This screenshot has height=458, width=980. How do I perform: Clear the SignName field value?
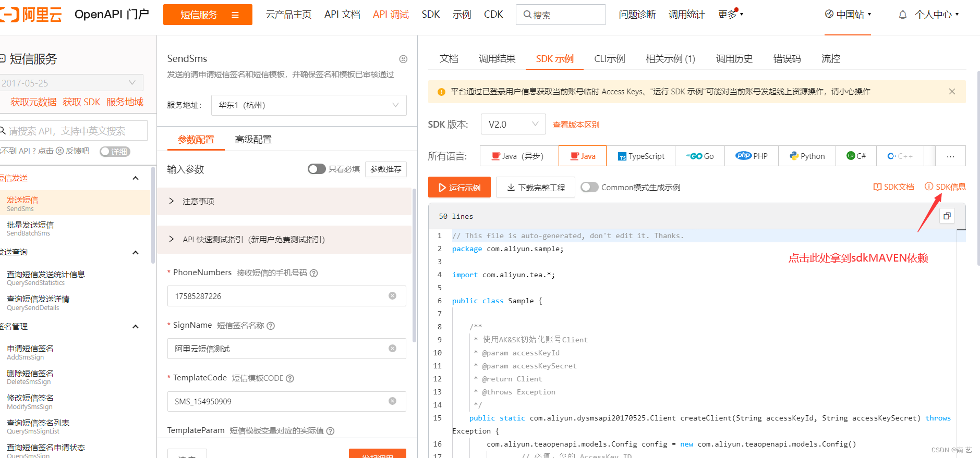click(x=393, y=349)
